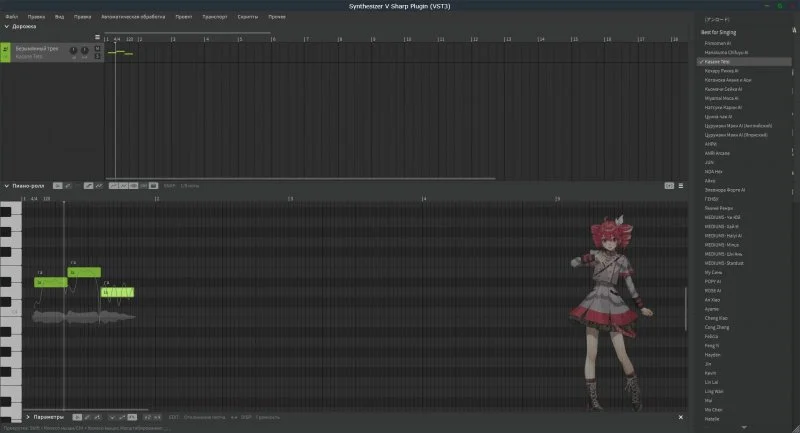Screen dimensions: 800x433
Task: Choose Felicia voice
Action: pyautogui.click(x=711, y=337)
